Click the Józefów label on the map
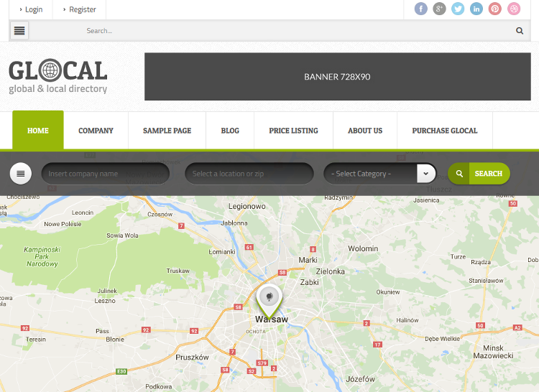Viewport: 539px width, 392px height. (x=360, y=379)
